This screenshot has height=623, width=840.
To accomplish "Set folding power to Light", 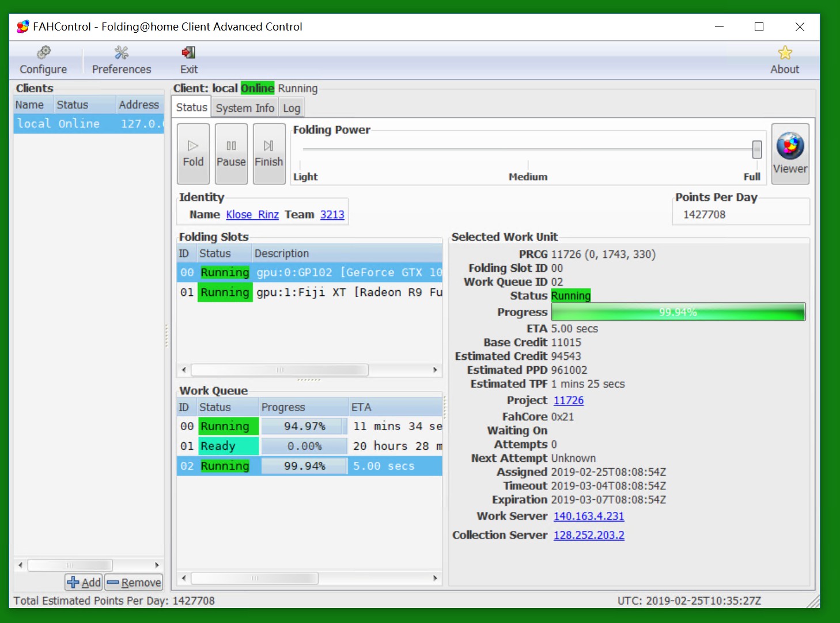I will pyautogui.click(x=305, y=177).
